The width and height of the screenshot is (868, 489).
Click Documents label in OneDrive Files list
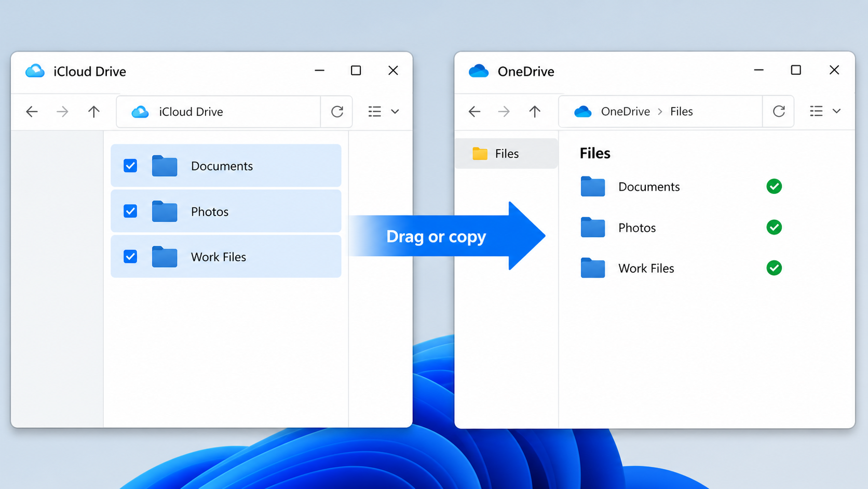(x=649, y=187)
